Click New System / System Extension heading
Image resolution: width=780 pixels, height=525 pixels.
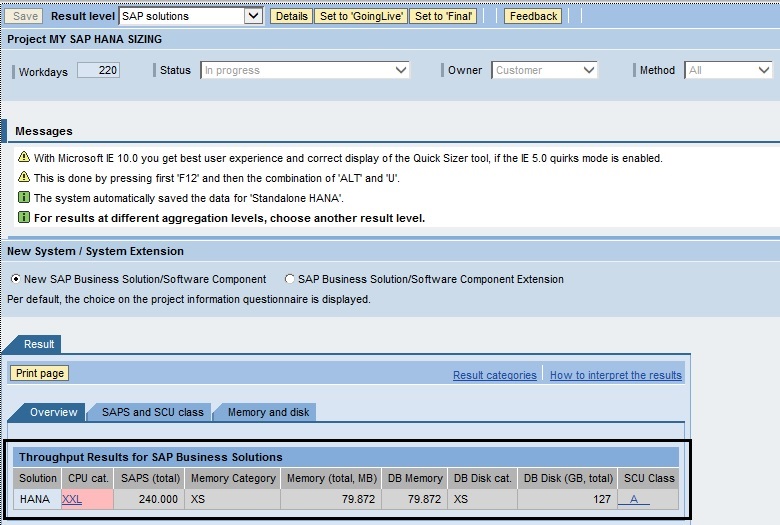(x=96, y=251)
